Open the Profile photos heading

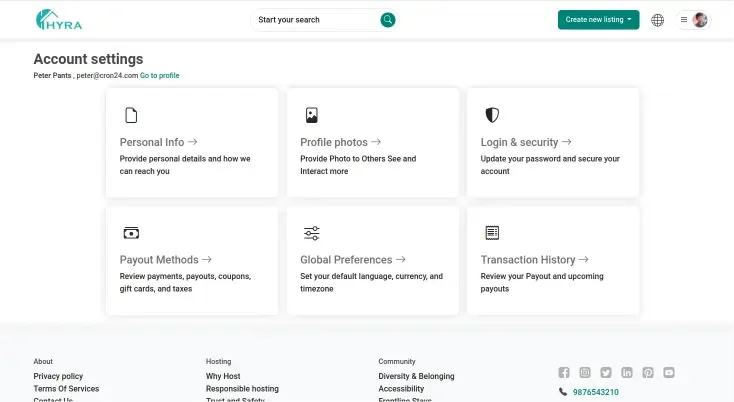(334, 142)
